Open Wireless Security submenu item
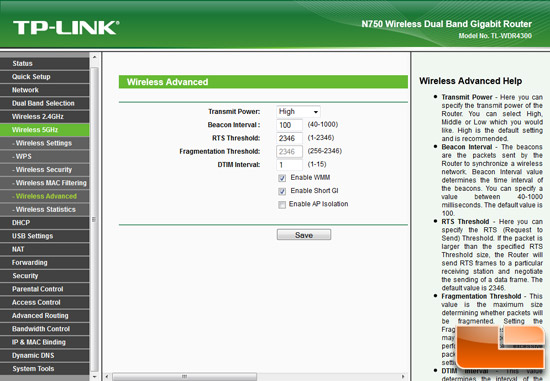This screenshot has width=550, height=381. click(x=45, y=170)
